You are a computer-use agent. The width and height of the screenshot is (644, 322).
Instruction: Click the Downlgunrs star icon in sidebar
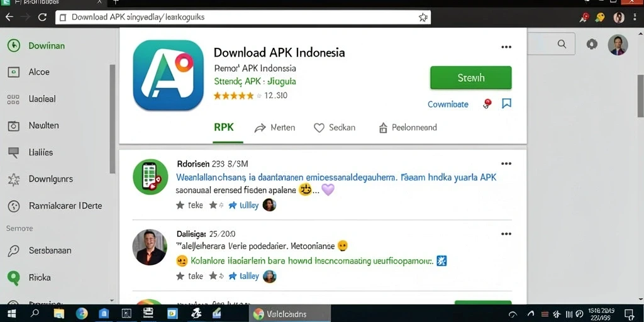click(x=14, y=179)
